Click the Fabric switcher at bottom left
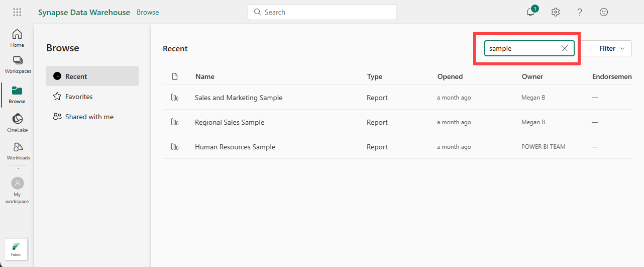Viewport: 644px width, 267px height. tap(16, 249)
